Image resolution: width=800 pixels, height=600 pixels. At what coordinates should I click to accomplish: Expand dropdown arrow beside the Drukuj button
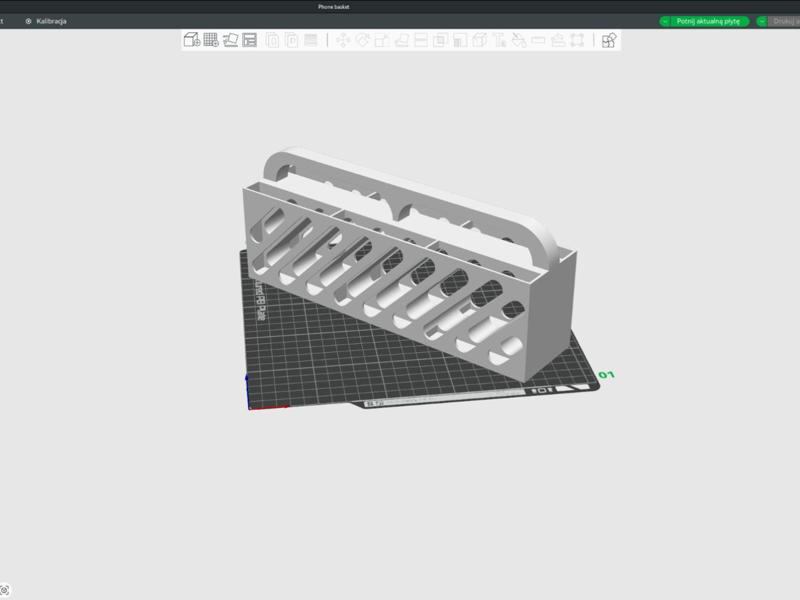(x=762, y=21)
